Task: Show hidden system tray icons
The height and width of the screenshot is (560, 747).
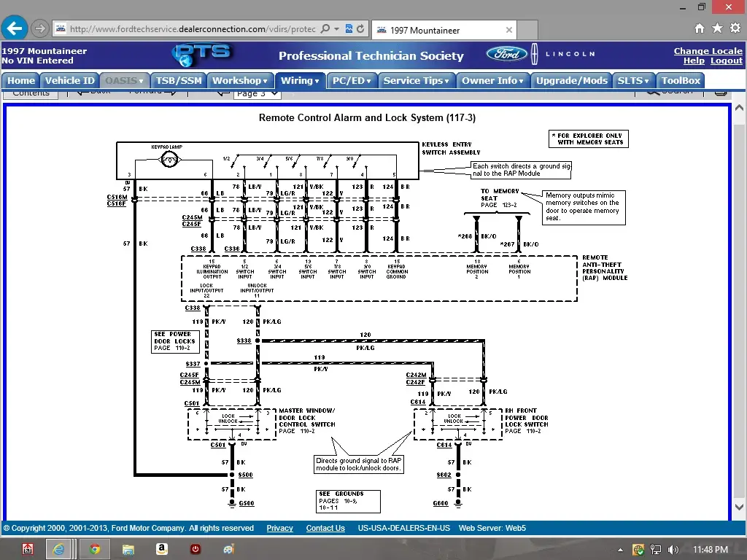Action: click(620, 550)
